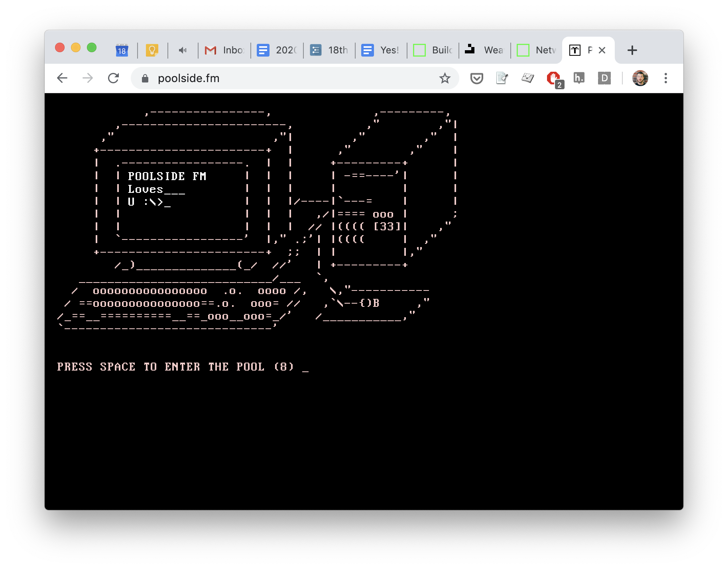View site security lock info
The height and width of the screenshot is (569, 728).
(x=145, y=78)
